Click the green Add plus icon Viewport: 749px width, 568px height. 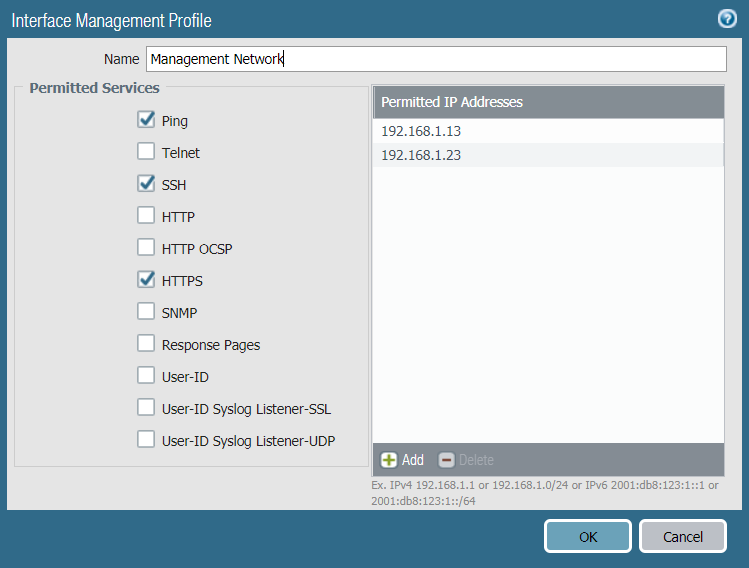coord(389,460)
